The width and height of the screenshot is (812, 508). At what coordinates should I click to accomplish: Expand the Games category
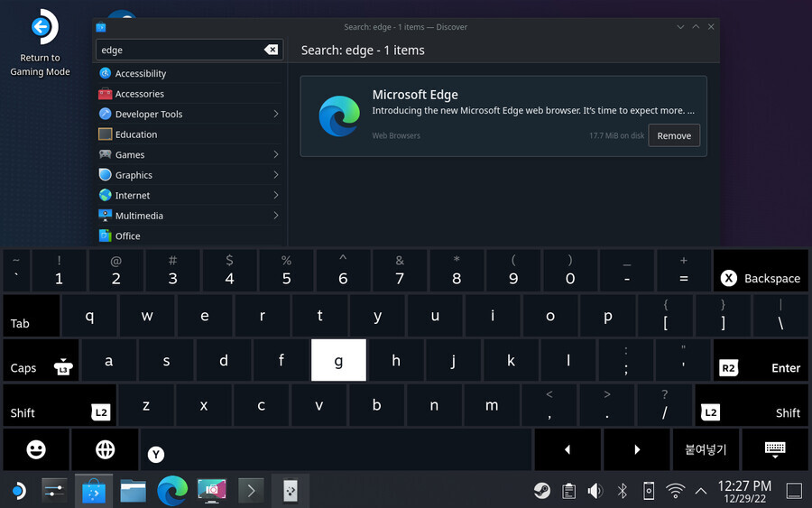(x=276, y=154)
